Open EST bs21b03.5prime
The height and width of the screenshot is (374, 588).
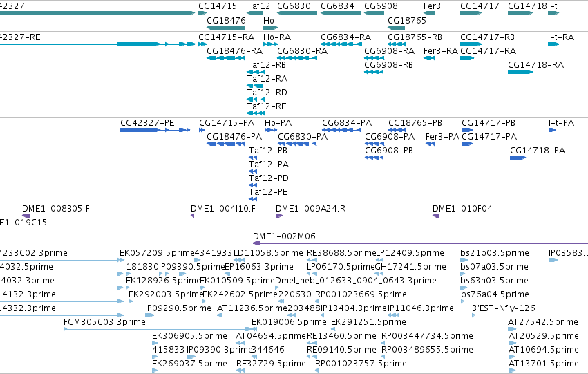(495, 253)
